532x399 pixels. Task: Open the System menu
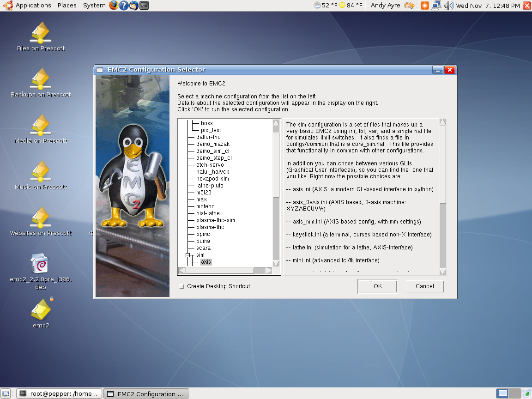point(94,6)
